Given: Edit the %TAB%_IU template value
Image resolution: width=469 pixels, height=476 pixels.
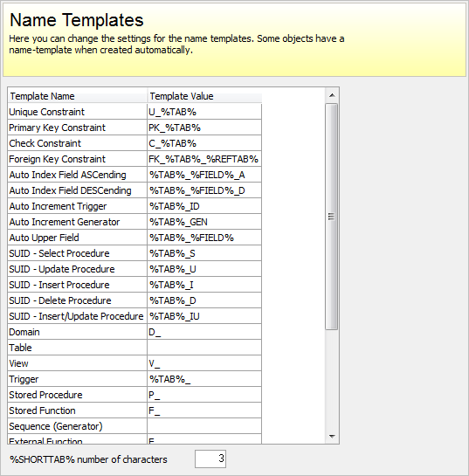Looking at the screenshot, I should click(x=204, y=317).
